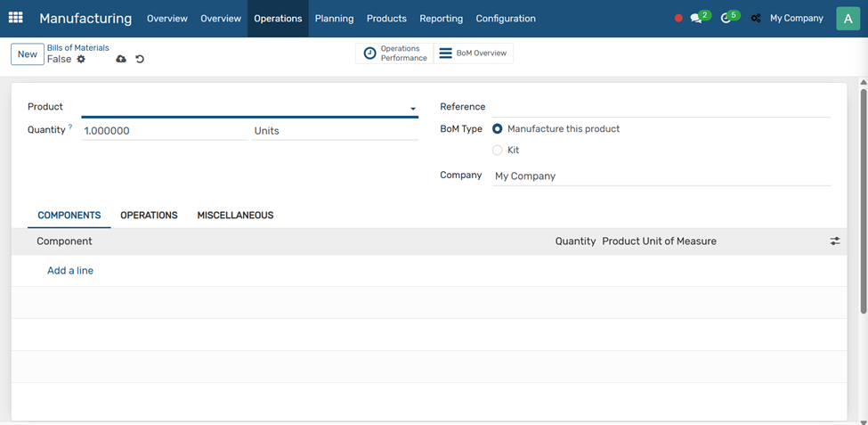Select Manufacture this product radio option
868x425 pixels.
pyautogui.click(x=498, y=129)
